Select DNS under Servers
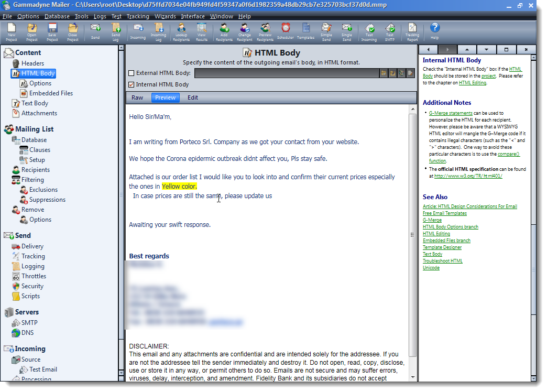Image resolution: width=547 pixels, height=392 pixels. 28,333
